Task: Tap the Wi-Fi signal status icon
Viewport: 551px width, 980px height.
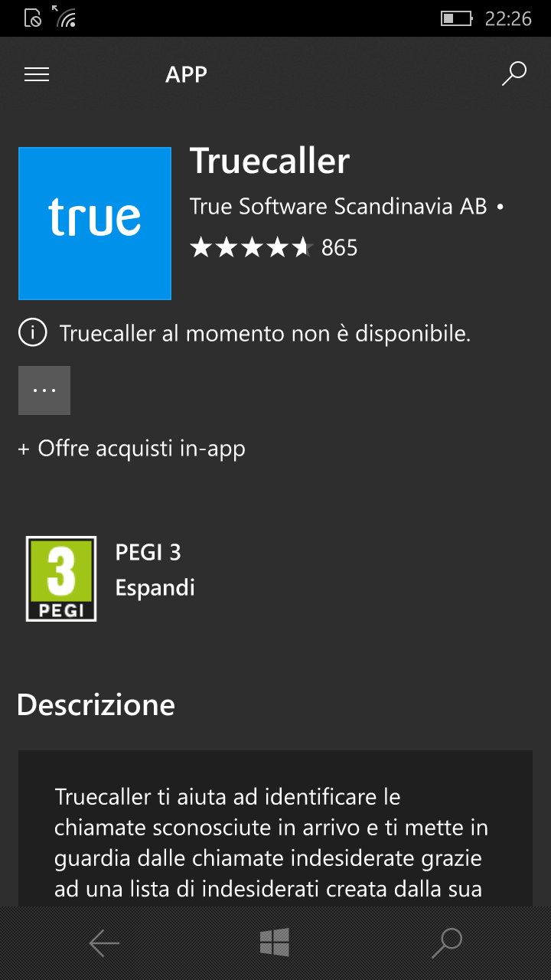Action: pyautogui.click(x=65, y=17)
